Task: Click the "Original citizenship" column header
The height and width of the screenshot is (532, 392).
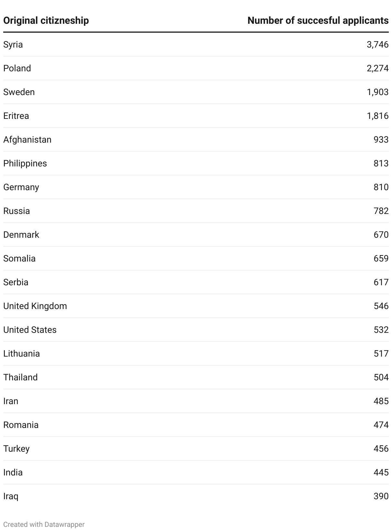Action: point(46,21)
